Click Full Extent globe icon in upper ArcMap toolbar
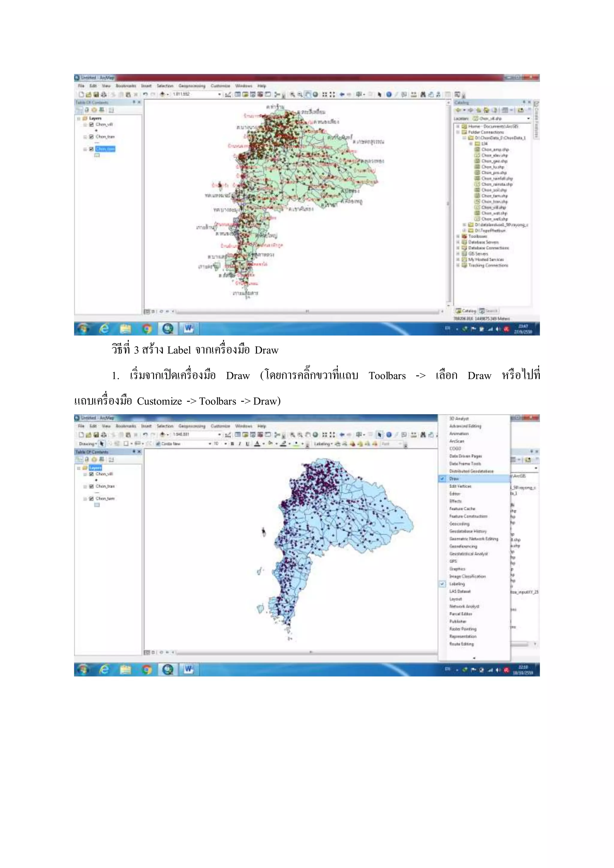This screenshot has width=614, height=868. coord(315,94)
